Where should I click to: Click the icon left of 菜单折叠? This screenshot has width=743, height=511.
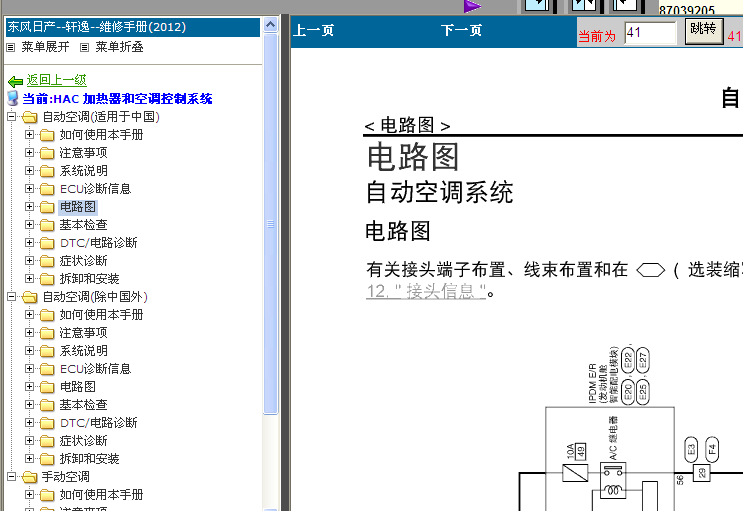[x=84, y=47]
